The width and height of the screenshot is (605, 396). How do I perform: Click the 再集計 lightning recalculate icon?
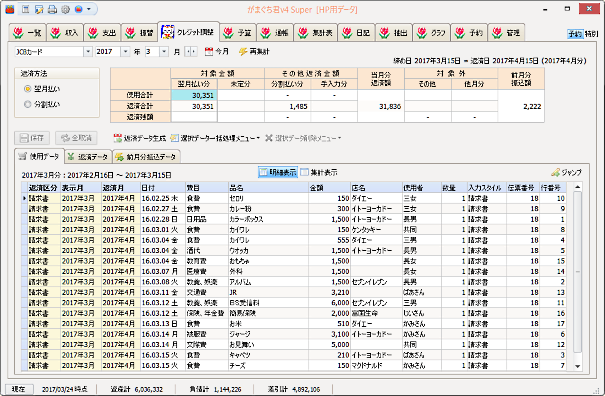[x=243, y=51]
